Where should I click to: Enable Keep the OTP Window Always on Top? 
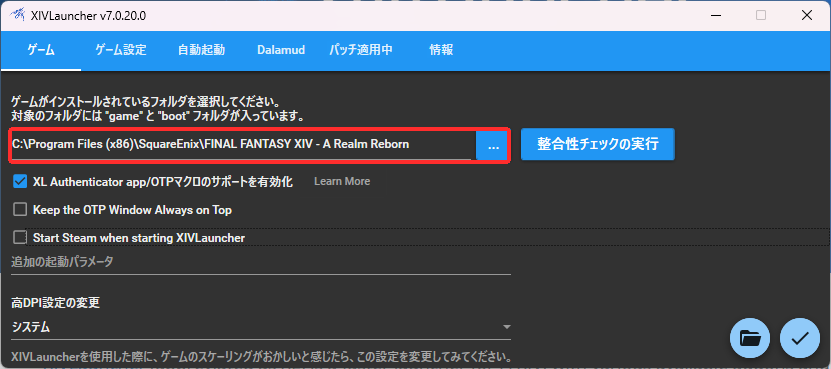click(x=20, y=210)
